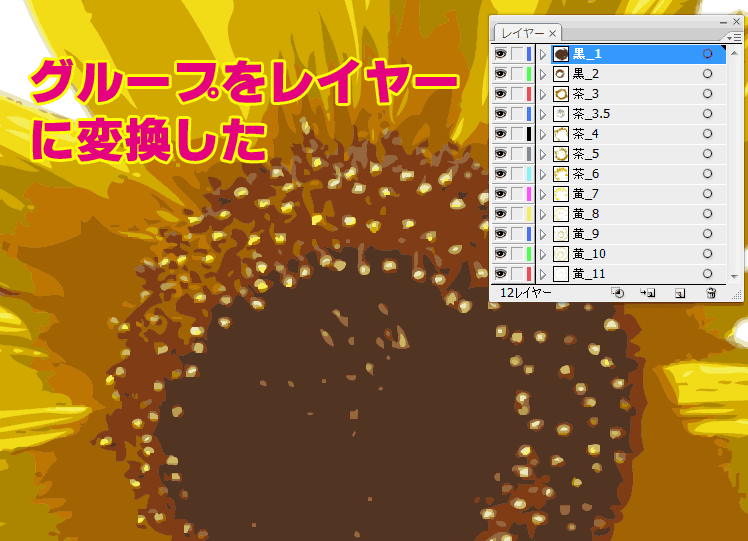Click target circle of layer 黄_8
Image resolution: width=748 pixels, height=541 pixels.
click(x=707, y=214)
